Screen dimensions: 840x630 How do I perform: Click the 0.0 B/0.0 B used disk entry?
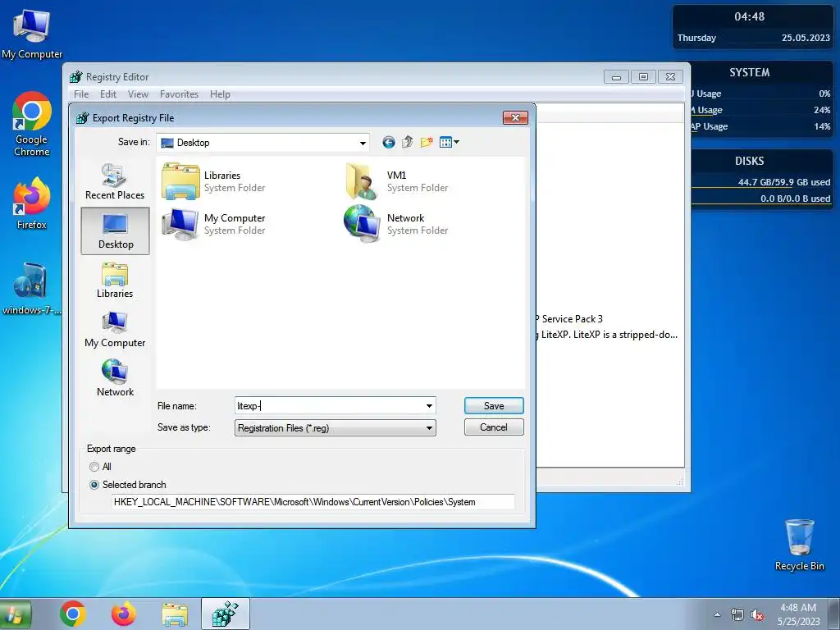click(x=796, y=199)
